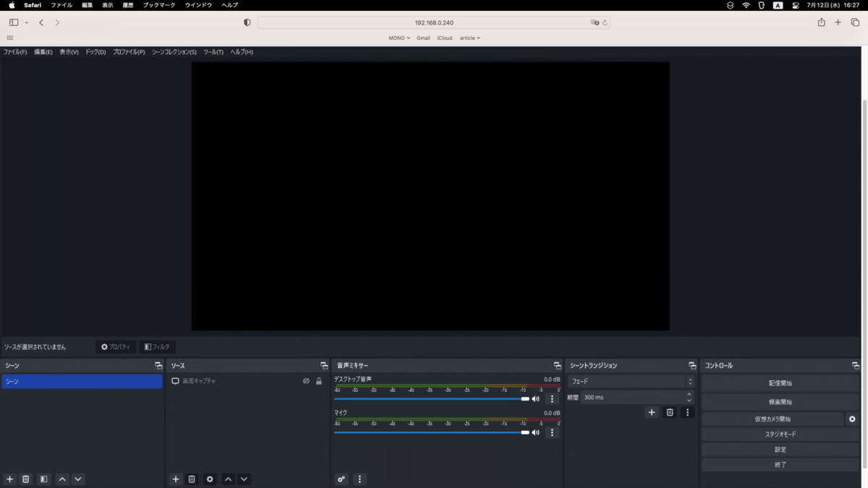Screen dimensions: 868x488
Task: Open ドック(D) menu in OBS
Action: coord(95,52)
